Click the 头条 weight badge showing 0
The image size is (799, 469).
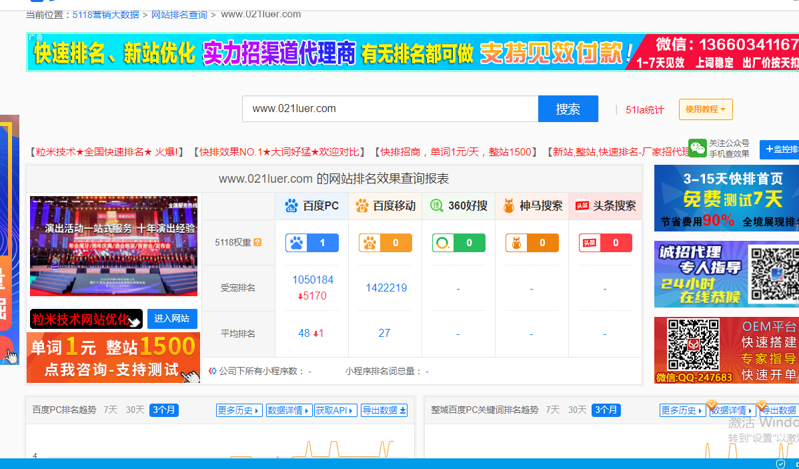605,243
